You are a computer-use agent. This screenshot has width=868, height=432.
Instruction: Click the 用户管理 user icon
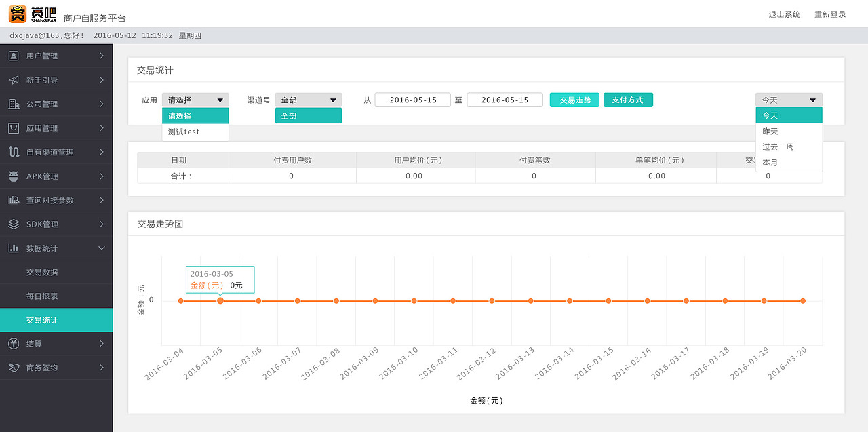click(x=14, y=56)
